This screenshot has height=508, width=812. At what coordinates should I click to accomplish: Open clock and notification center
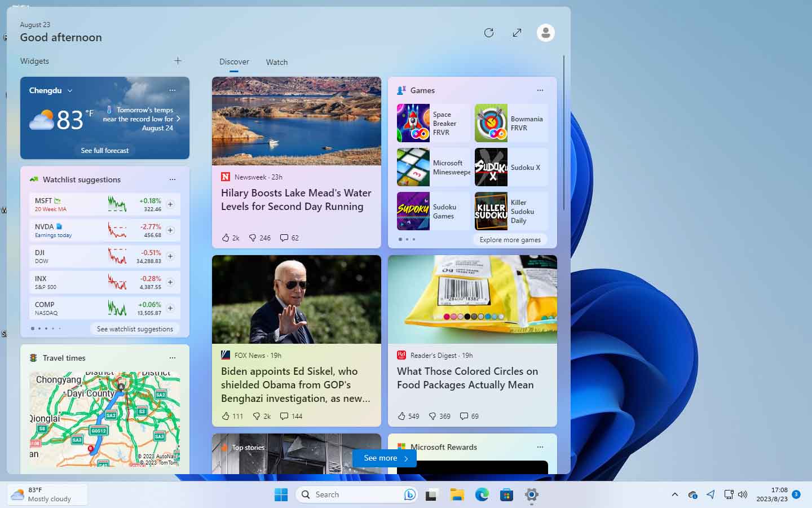tap(778, 494)
